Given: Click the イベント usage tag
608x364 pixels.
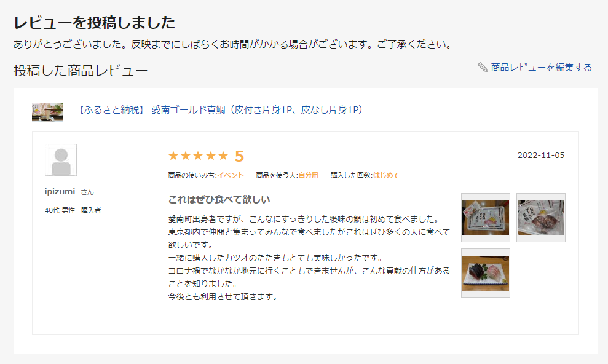Looking at the screenshot, I should click(x=231, y=175).
